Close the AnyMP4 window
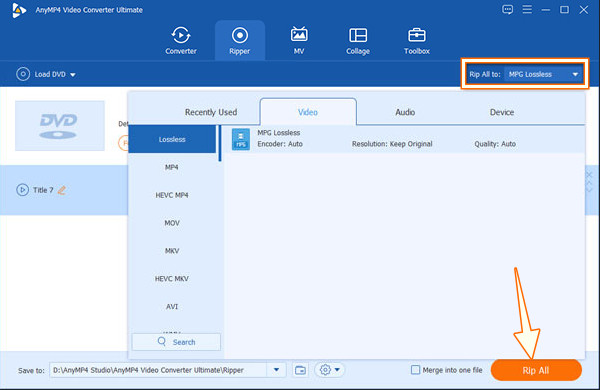The width and height of the screenshot is (600, 390). (x=584, y=10)
